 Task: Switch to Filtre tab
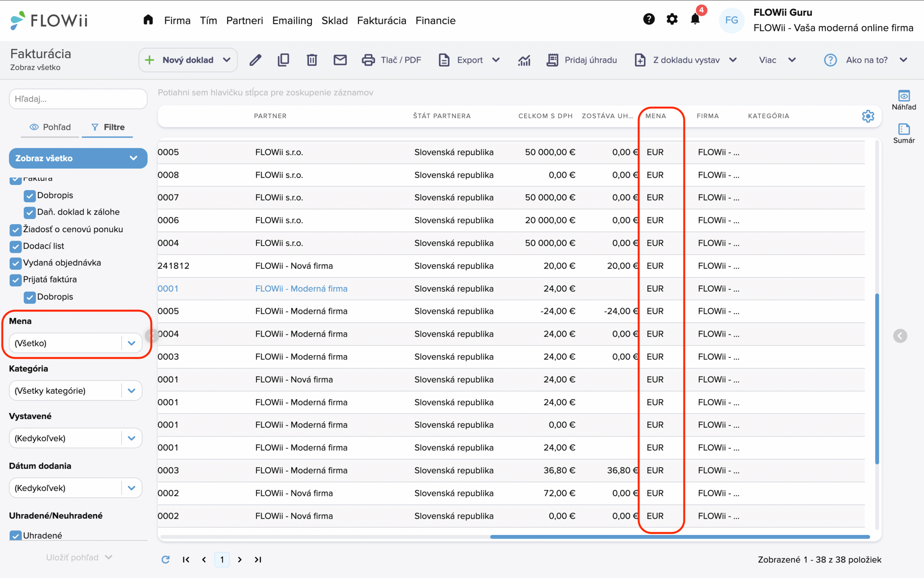[x=108, y=127]
